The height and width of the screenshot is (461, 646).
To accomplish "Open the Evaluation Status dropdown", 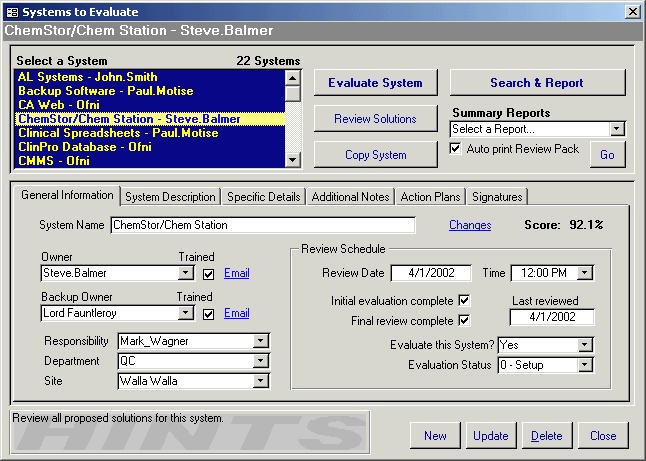I will click(x=585, y=365).
